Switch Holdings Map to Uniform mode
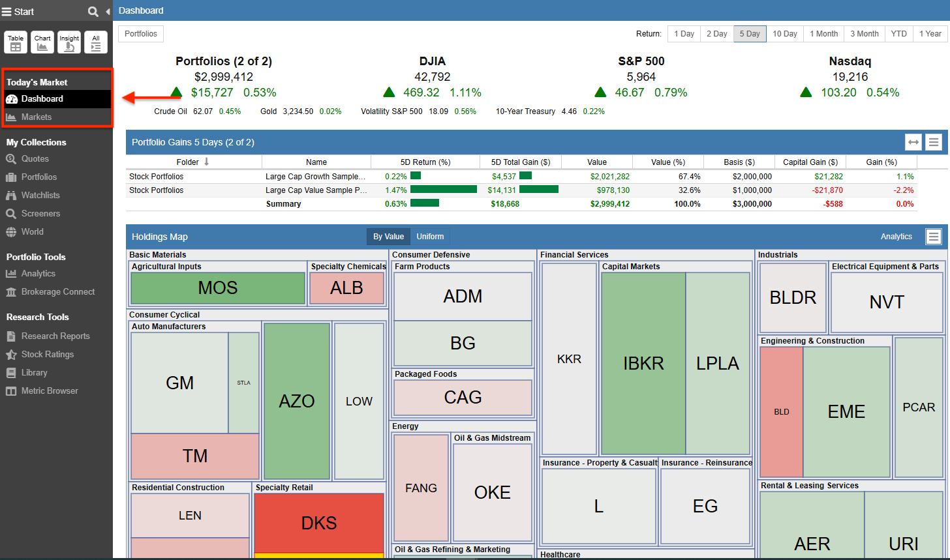The width and height of the screenshot is (950, 560). tap(430, 237)
